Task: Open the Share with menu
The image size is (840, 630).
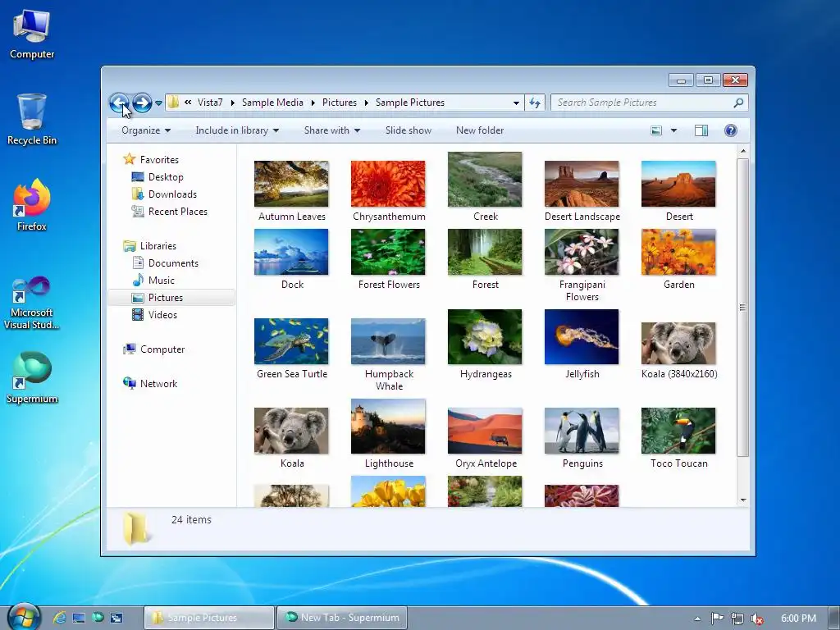Action: [x=331, y=130]
